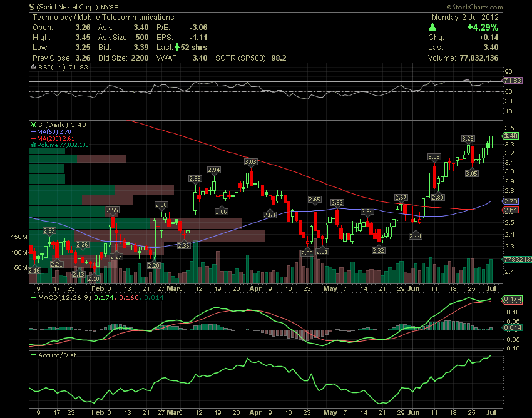Click the 2.70 MA(50) tag on the price axis
This screenshot has height=418, width=532.
click(510, 201)
